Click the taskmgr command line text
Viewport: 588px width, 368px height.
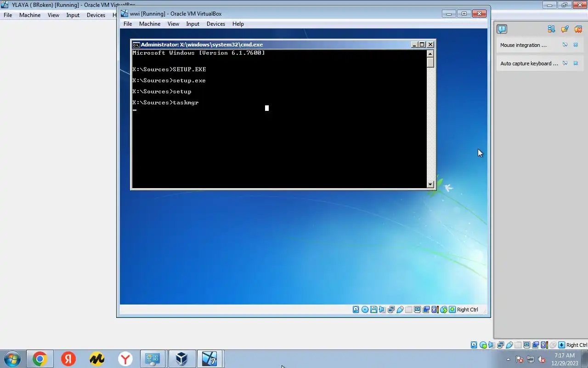165,103
